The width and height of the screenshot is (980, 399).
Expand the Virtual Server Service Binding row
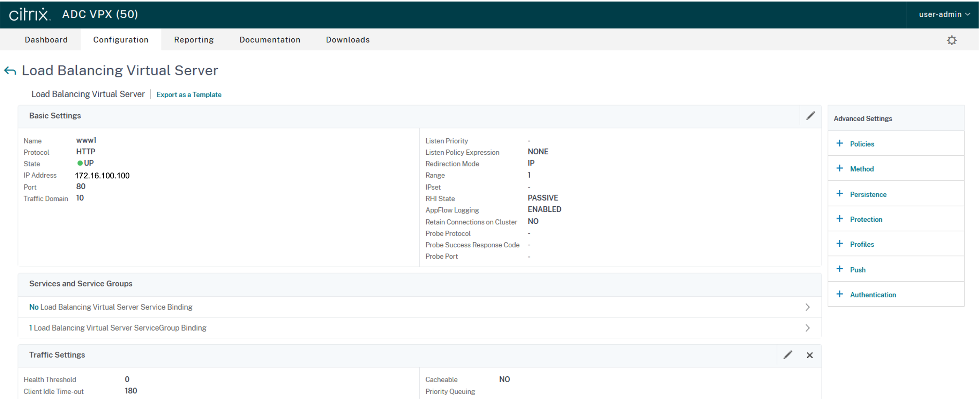click(807, 307)
